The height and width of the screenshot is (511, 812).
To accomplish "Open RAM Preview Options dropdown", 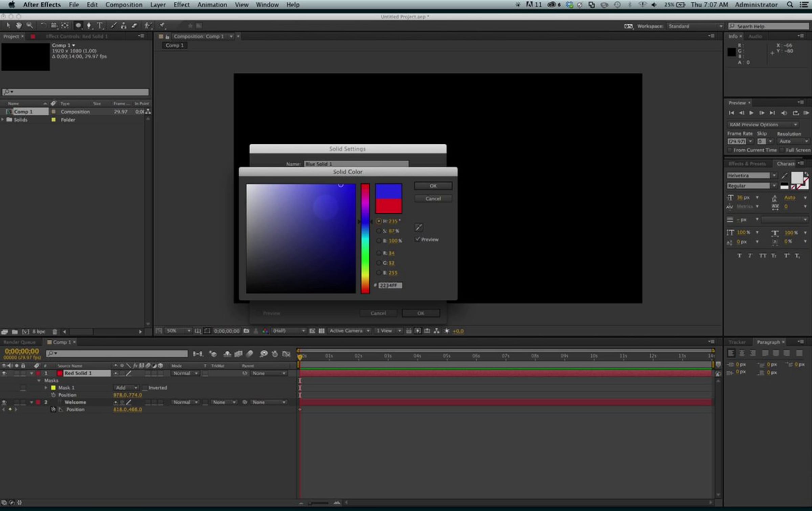I will [x=763, y=124].
